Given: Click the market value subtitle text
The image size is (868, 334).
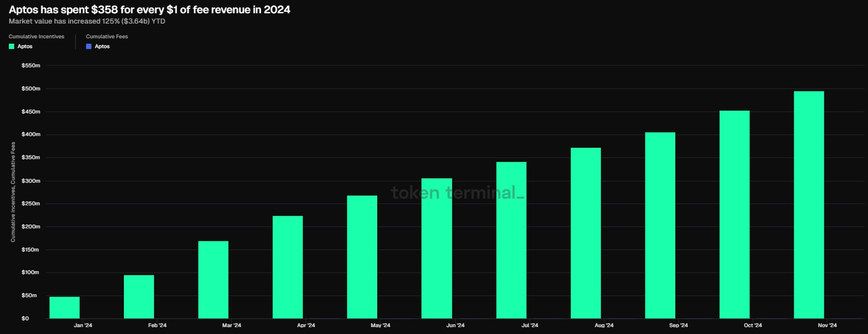Looking at the screenshot, I should point(87,22).
